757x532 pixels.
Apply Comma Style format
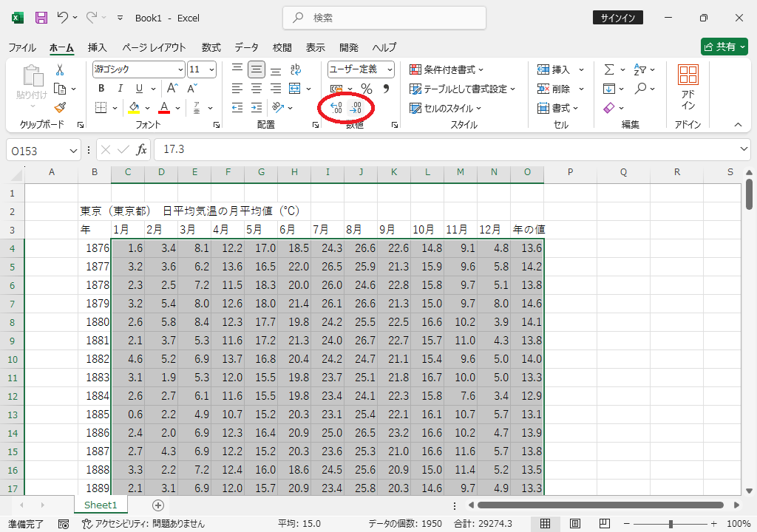pos(386,89)
